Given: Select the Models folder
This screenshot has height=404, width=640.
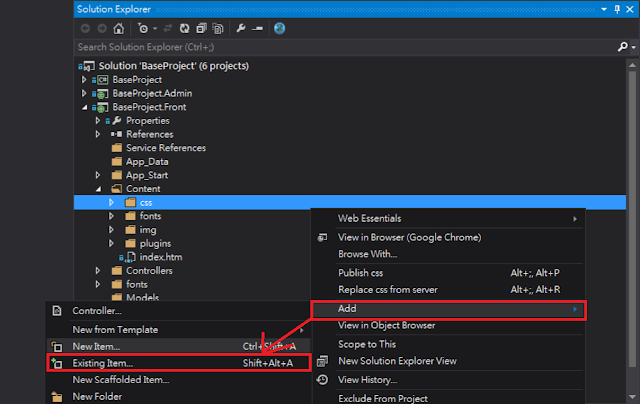Looking at the screenshot, I should coord(135,297).
